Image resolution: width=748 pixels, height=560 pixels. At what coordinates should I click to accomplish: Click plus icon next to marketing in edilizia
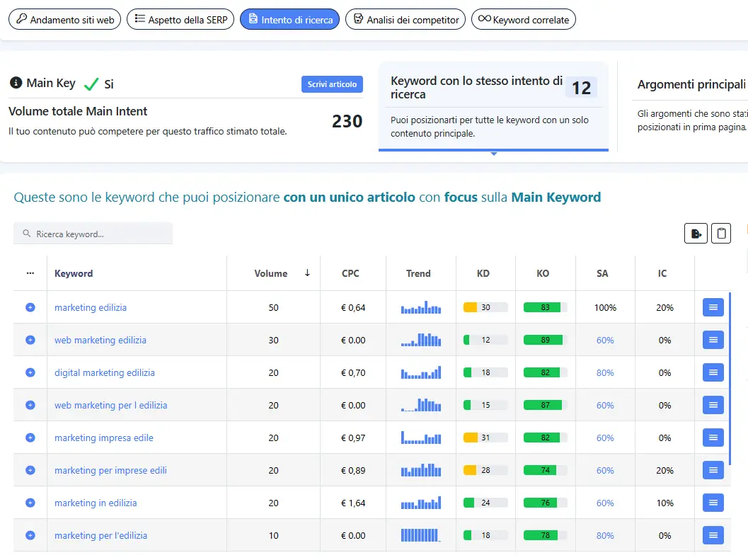pos(30,503)
